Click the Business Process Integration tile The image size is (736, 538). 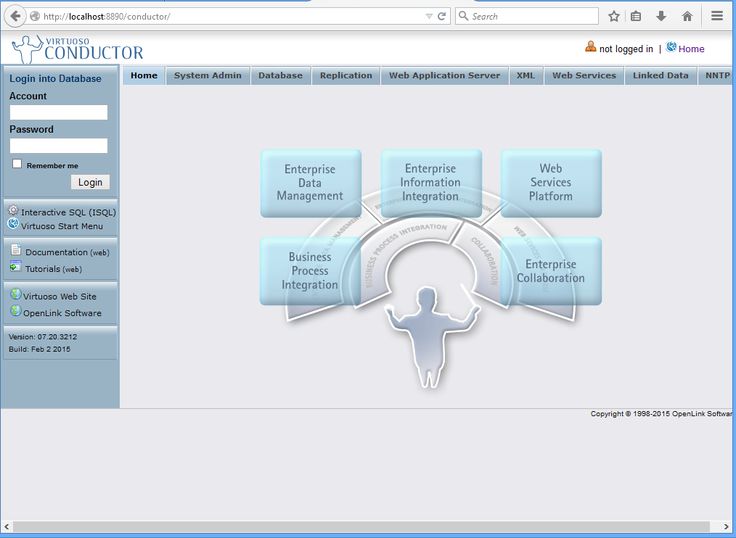(x=310, y=271)
